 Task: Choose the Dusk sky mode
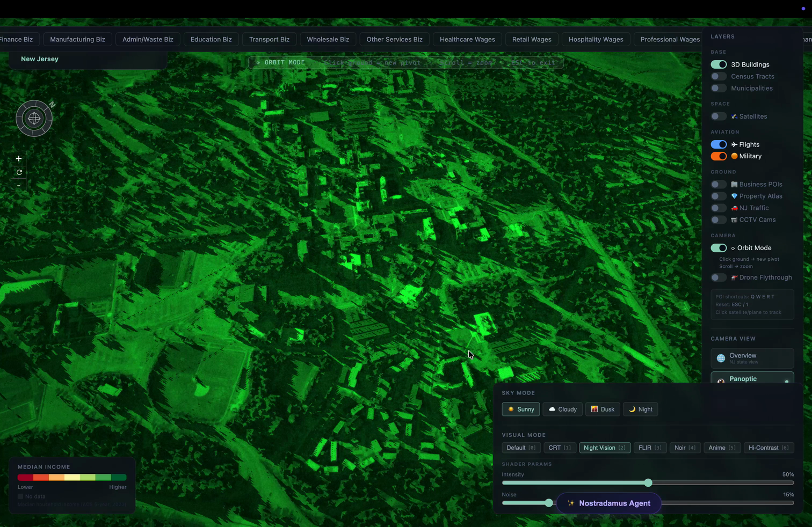(603, 409)
